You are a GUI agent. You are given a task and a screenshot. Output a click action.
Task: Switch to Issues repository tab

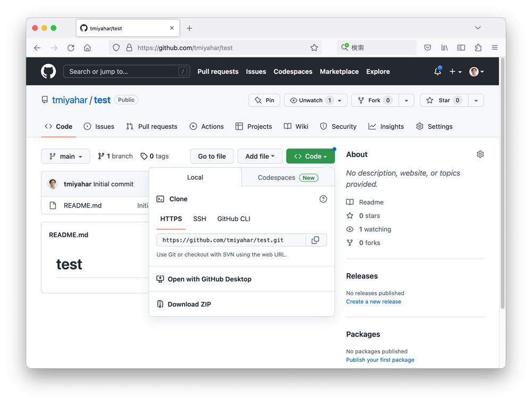pos(99,127)
